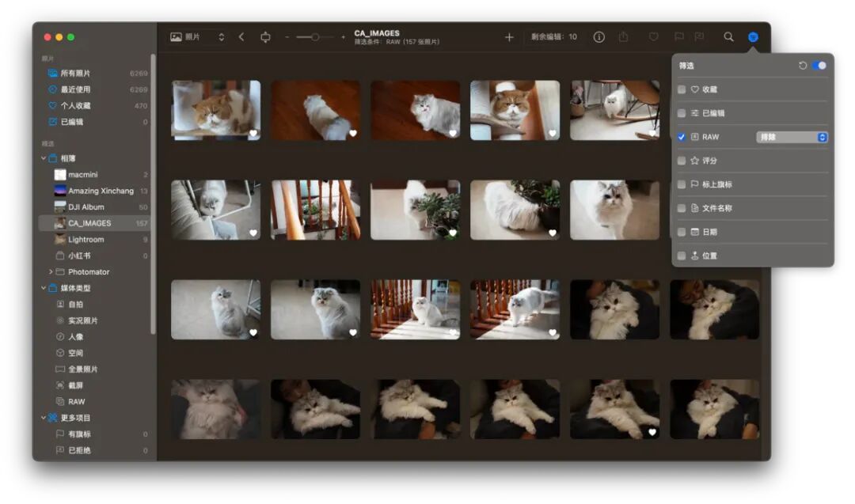855x504 pixels.
Task: Click the first flag icon in toolbar
Action: pos(679,36)
